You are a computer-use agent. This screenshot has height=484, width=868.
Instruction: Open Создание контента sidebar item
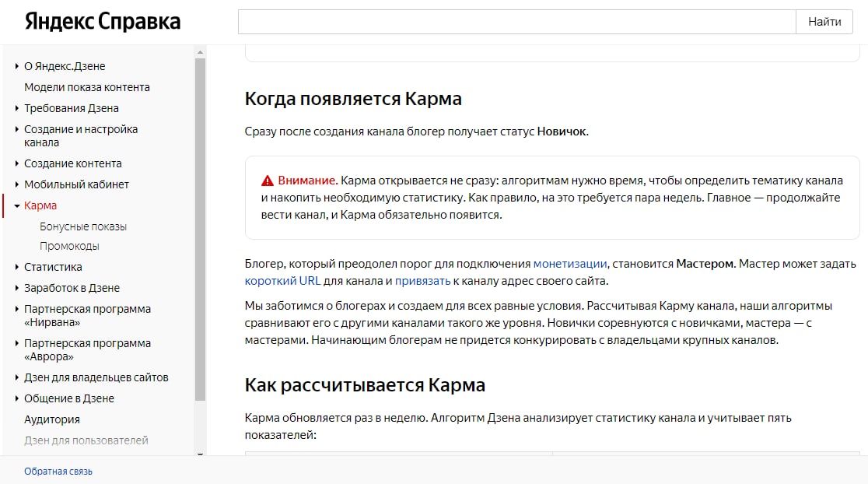click(x=72, y=163)
